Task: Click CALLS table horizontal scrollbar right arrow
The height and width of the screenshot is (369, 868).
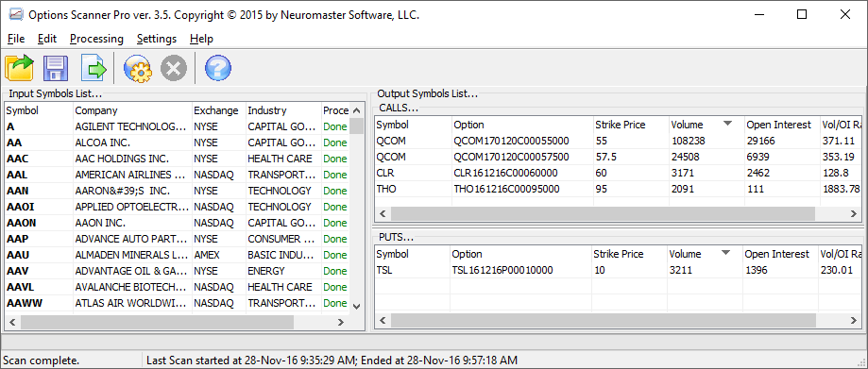Action: (x=854, y=213)
